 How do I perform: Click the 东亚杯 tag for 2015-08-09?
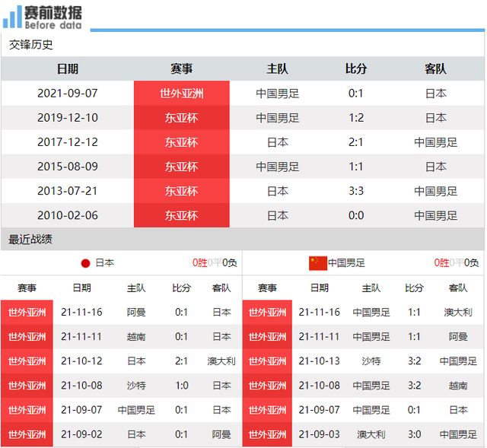pyautogui.click(x=182, y=167)
